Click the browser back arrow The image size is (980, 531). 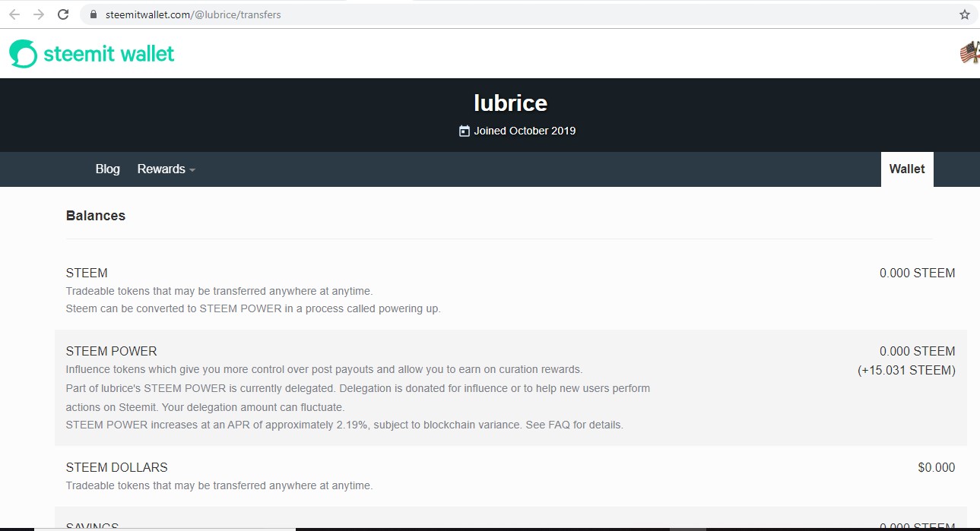tap(14, 14)
